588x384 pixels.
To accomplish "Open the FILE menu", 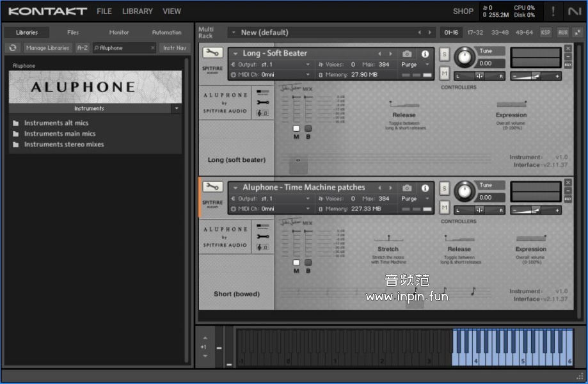I will [104, 12].
